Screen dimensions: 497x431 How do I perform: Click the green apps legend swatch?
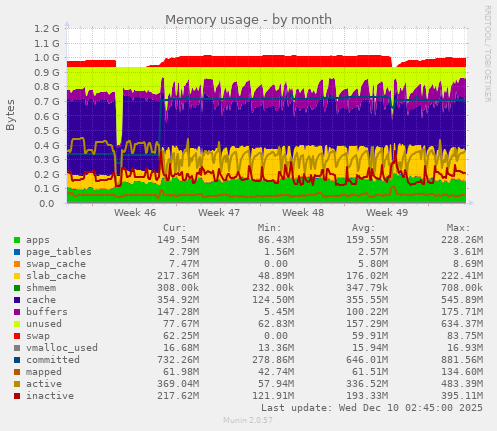click(x=17, y=240)
